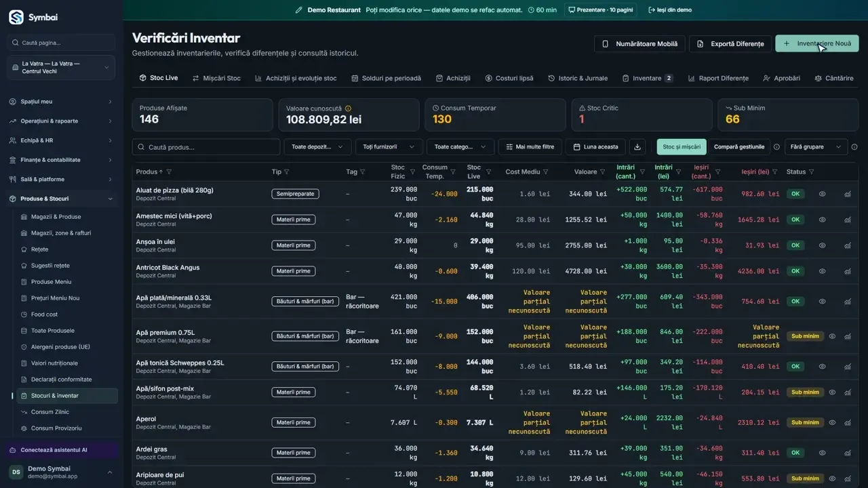Click the Inventariere Nouă button
This screenshot has height=488, width=868.
[817, 43]
